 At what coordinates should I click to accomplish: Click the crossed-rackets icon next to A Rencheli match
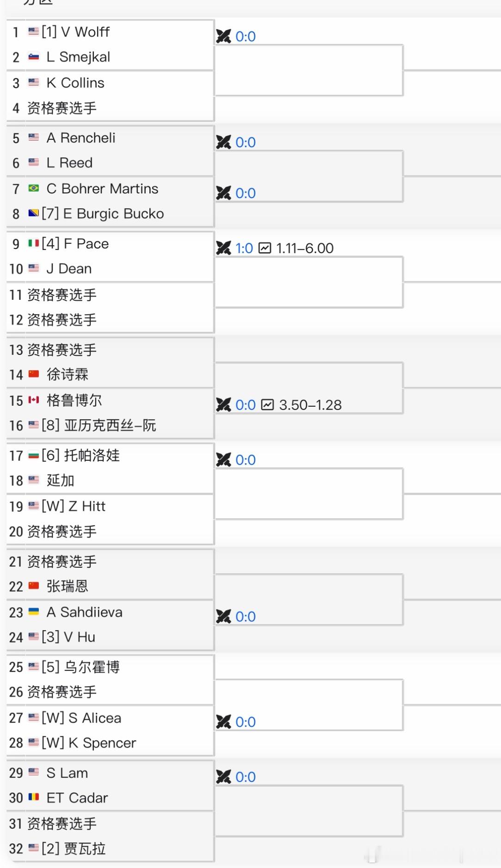coord(224,142)
